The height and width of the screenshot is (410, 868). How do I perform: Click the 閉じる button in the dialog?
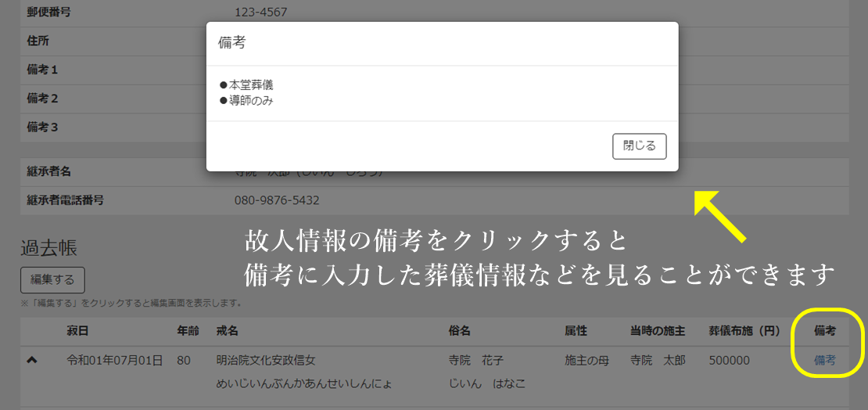point(639,146)
